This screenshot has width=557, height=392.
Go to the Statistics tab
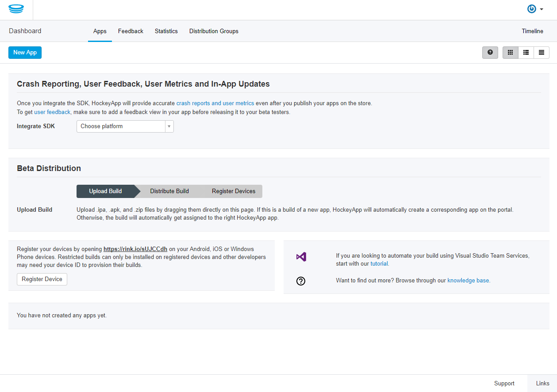166,31
